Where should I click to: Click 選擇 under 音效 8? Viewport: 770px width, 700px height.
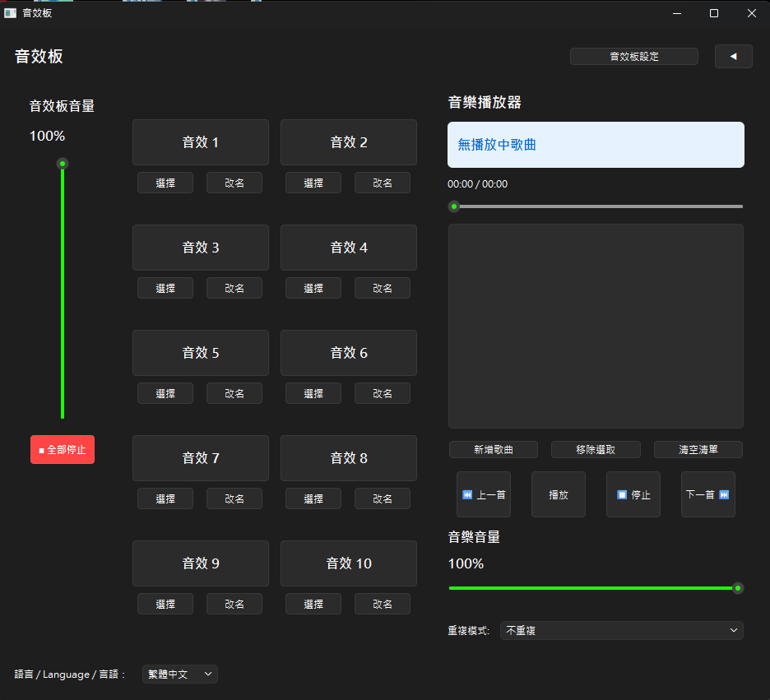coord(313,498)
